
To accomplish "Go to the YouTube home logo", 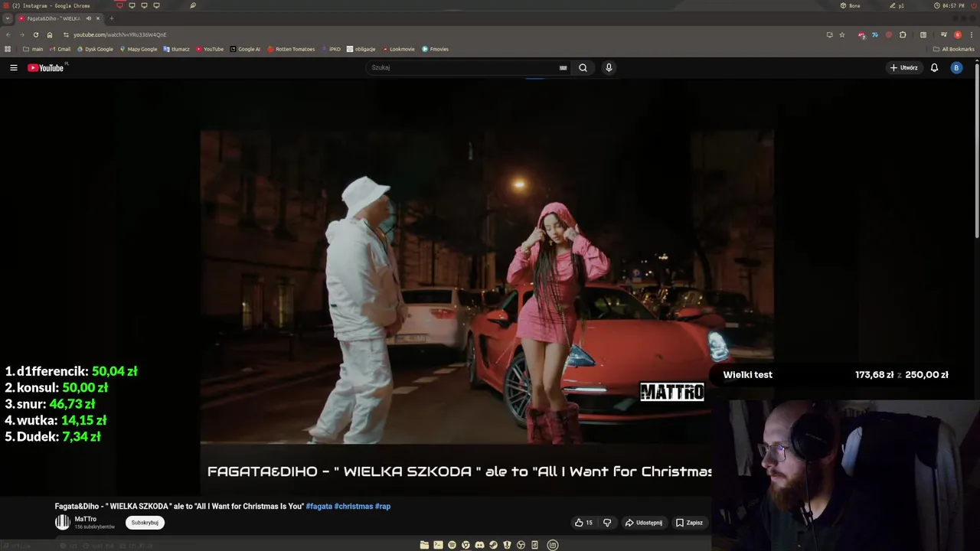I will 46,68.
